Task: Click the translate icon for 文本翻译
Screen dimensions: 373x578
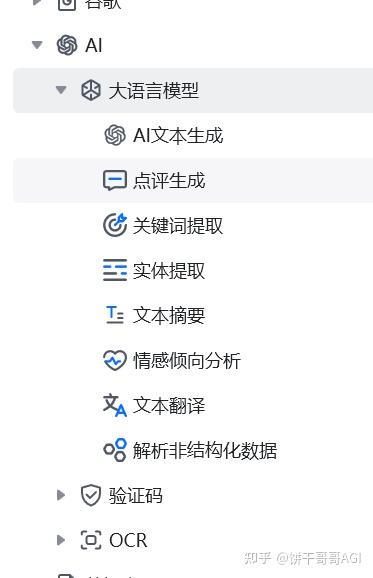Action: pyautogui.click(x=115, y=405)
